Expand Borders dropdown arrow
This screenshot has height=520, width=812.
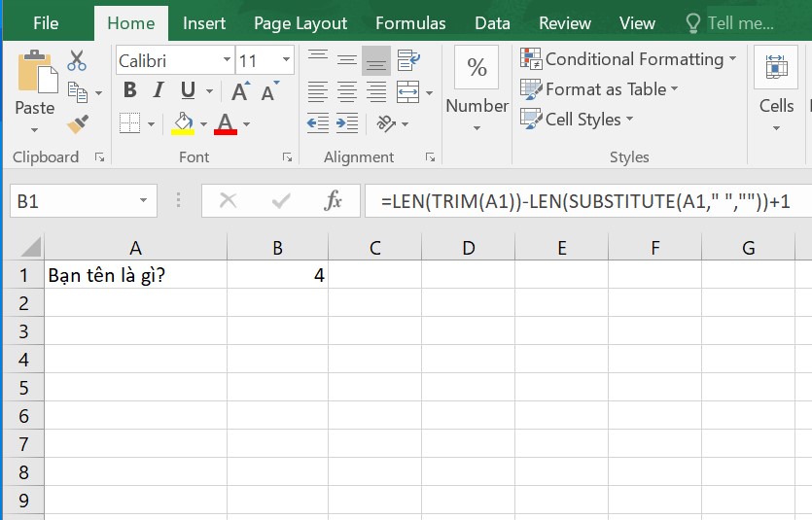pyautogui.click(x=151, y=124)
